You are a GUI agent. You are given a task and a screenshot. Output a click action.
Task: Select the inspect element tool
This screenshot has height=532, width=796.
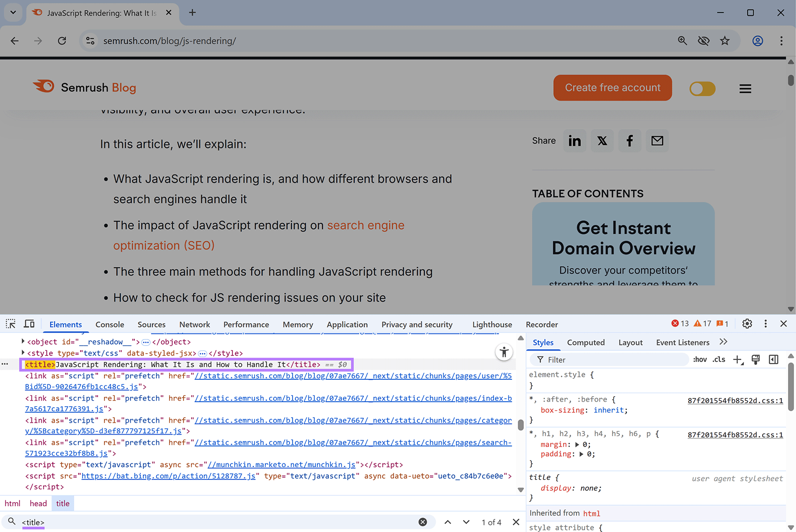[10, 324]
